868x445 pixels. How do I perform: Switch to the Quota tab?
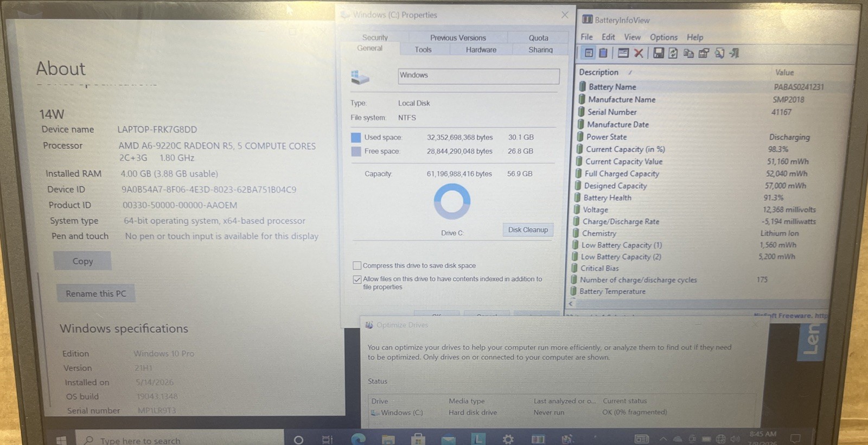[538, 37]
